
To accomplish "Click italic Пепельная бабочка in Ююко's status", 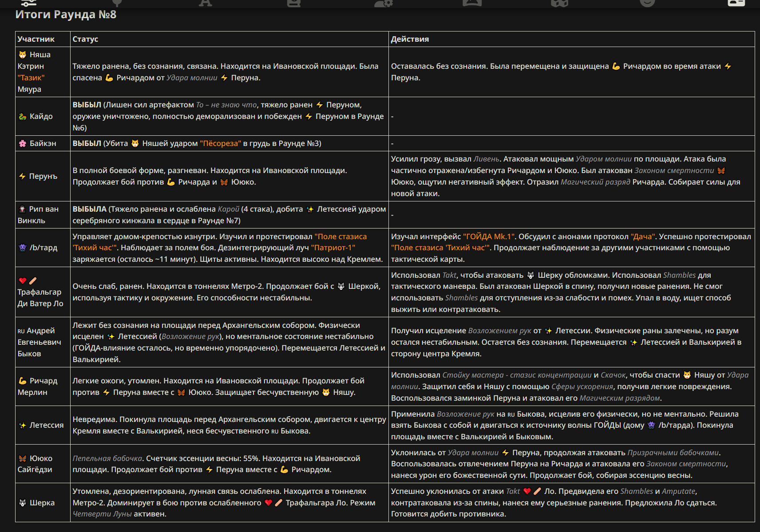I will tap(107, 458).
